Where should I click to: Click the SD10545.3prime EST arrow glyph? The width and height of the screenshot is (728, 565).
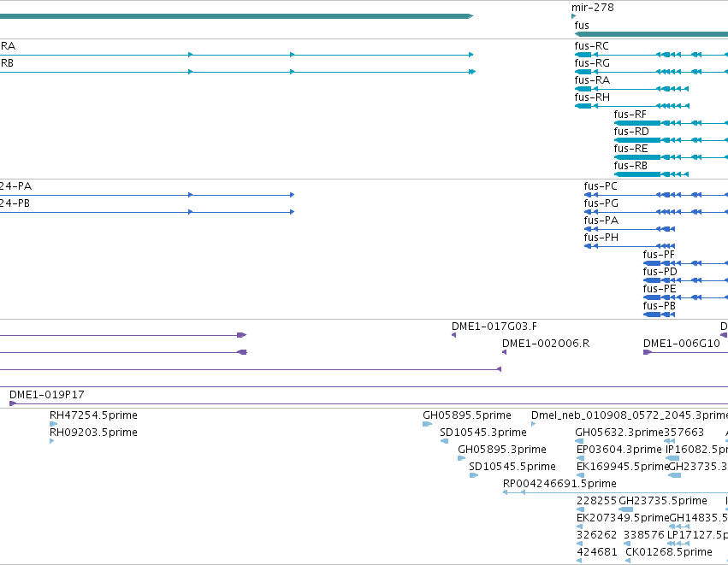pyautogui.click(x=444, y=441)
